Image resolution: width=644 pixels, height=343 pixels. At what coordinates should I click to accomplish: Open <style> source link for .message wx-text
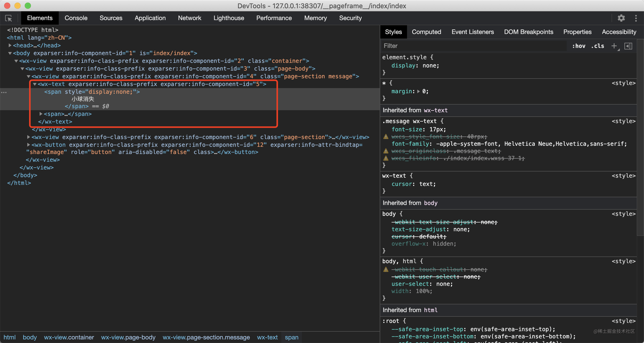pyautogui.click(x=624, y=121)
